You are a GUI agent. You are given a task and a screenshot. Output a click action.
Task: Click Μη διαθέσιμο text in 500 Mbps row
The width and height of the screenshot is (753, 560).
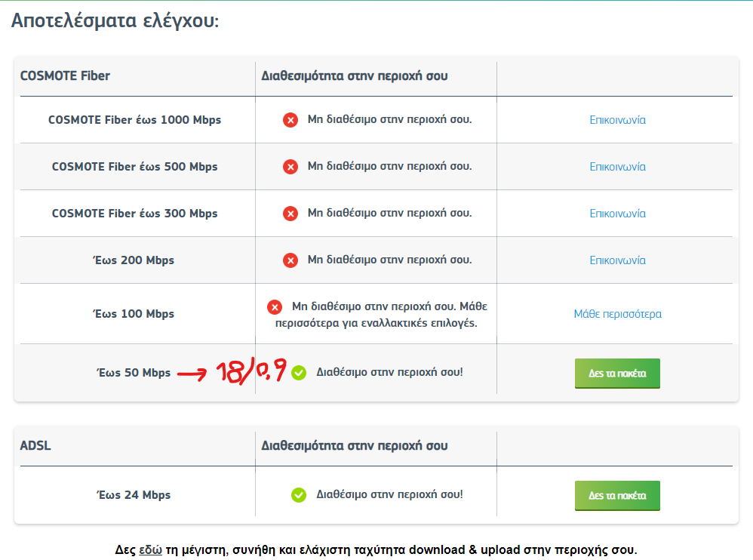[x=390, y=166]
